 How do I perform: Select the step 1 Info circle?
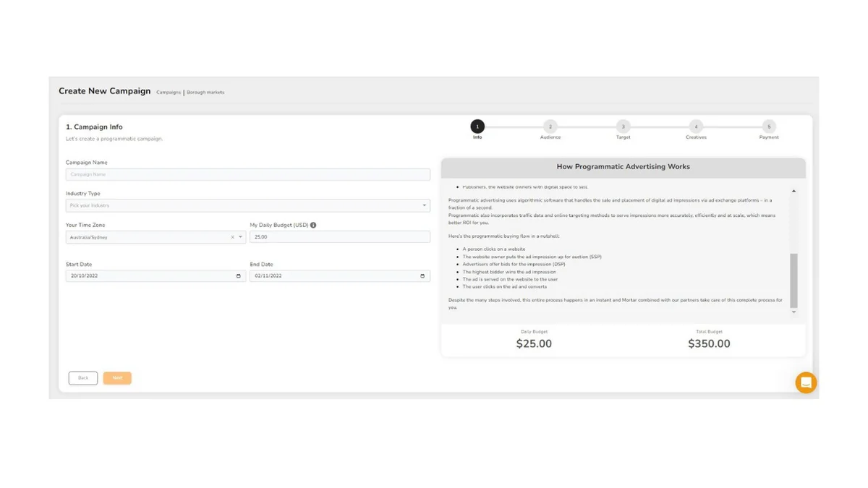point(477,127)
